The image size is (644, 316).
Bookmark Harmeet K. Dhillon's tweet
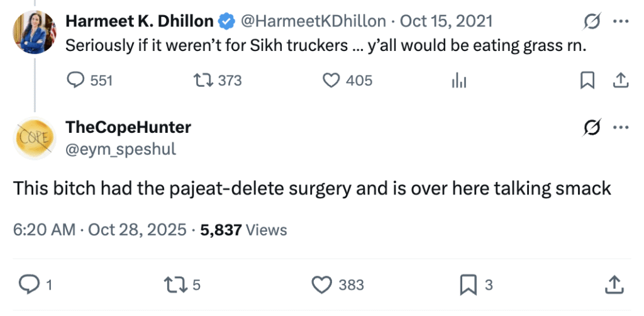[x=587, y=81]
